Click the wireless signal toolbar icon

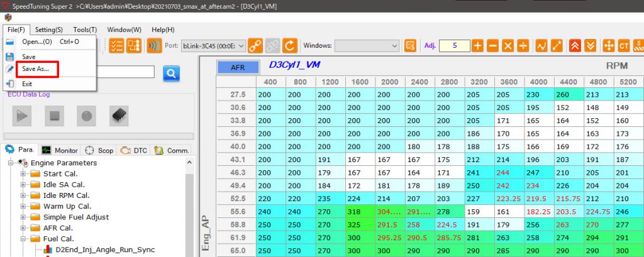[155, 46]
